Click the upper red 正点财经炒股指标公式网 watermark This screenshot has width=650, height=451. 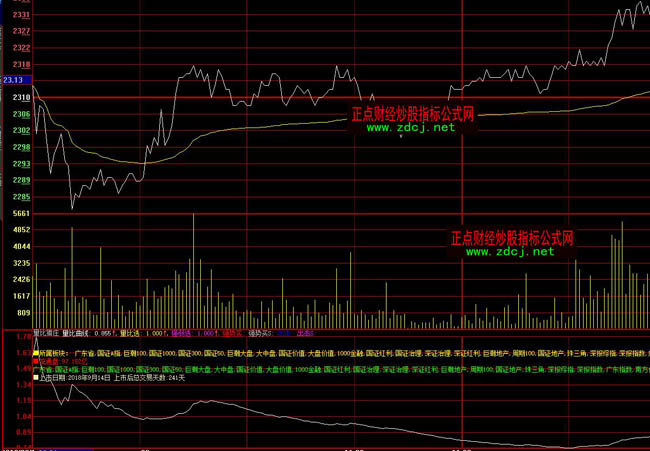(412, 115)
